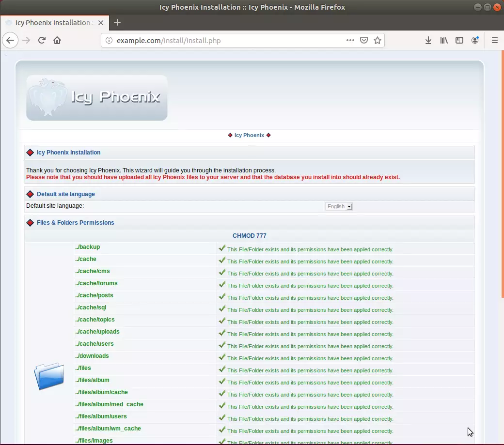Image resolution: width=504 pixels, height=445 pixels.
Task: Click the centered Icy Phoenix link
Action: point(249,135)
